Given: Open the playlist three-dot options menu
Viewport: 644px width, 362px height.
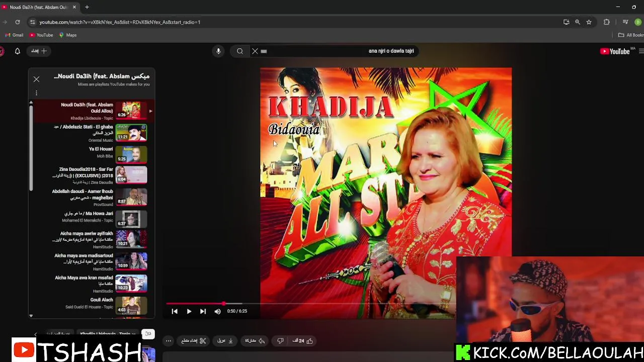Looking at the screenshot, I should pos(36,93).
